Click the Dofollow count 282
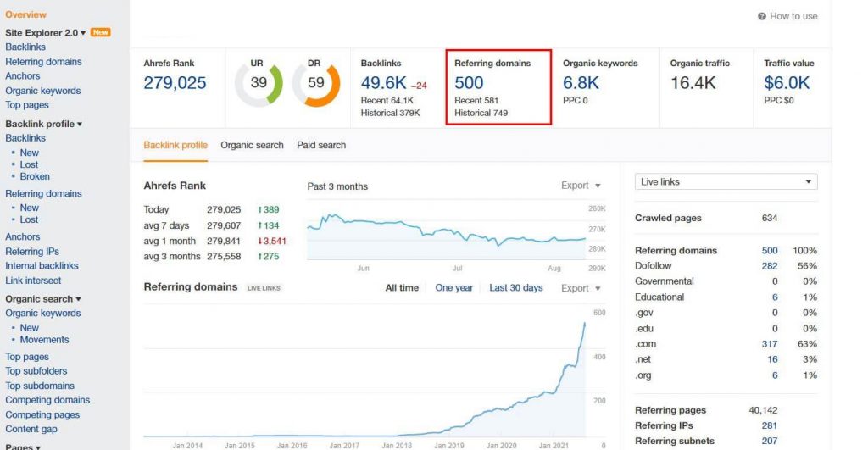The height and width of the screenshot is (450, 868). point(770,266)
